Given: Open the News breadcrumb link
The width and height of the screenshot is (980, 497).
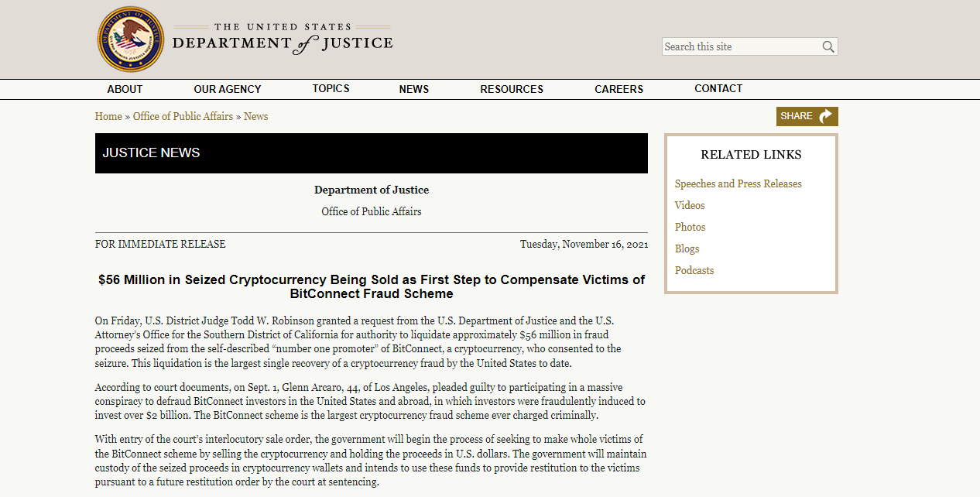Looking at the screenshot, I should coord(256,116).
